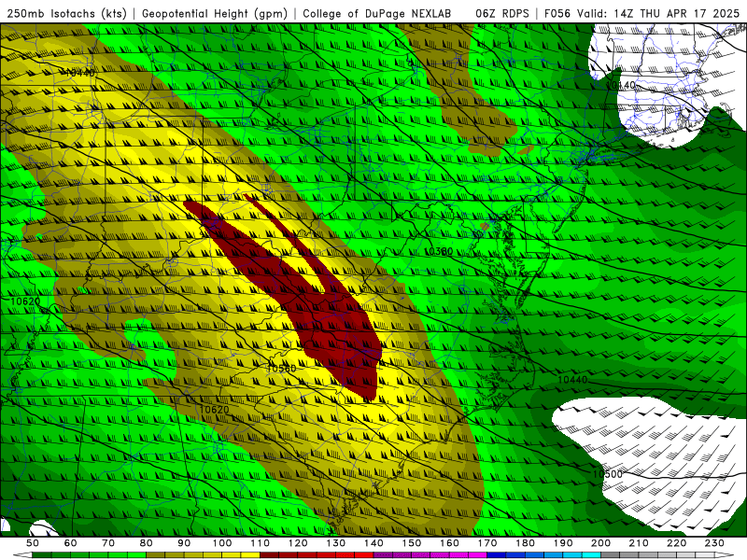Click the 200 label on the colorbar
Screen dimensions: 747x560
point(601,543)
